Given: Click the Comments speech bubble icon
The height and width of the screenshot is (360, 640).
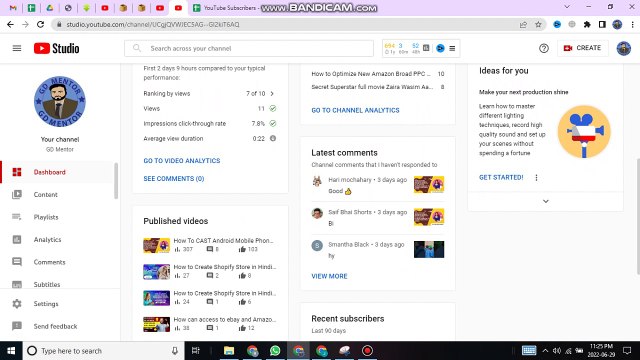Looking at the screenshot, I should coord(17,262).
